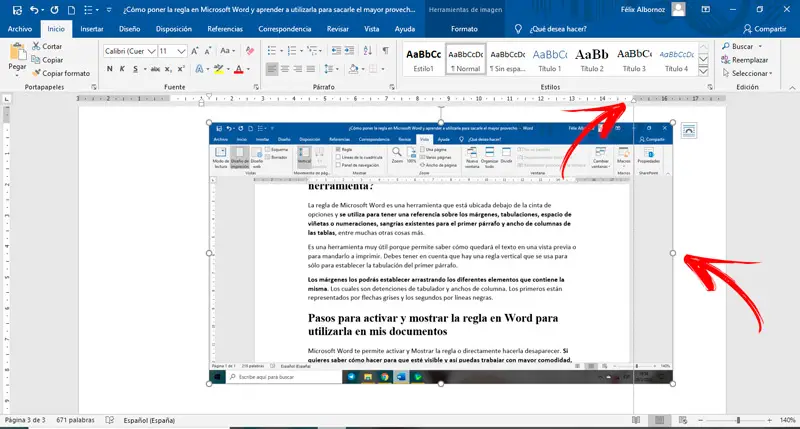800x429 pixels.
Task: Toggle bold formatting (N)
Action: pos(111,69)
